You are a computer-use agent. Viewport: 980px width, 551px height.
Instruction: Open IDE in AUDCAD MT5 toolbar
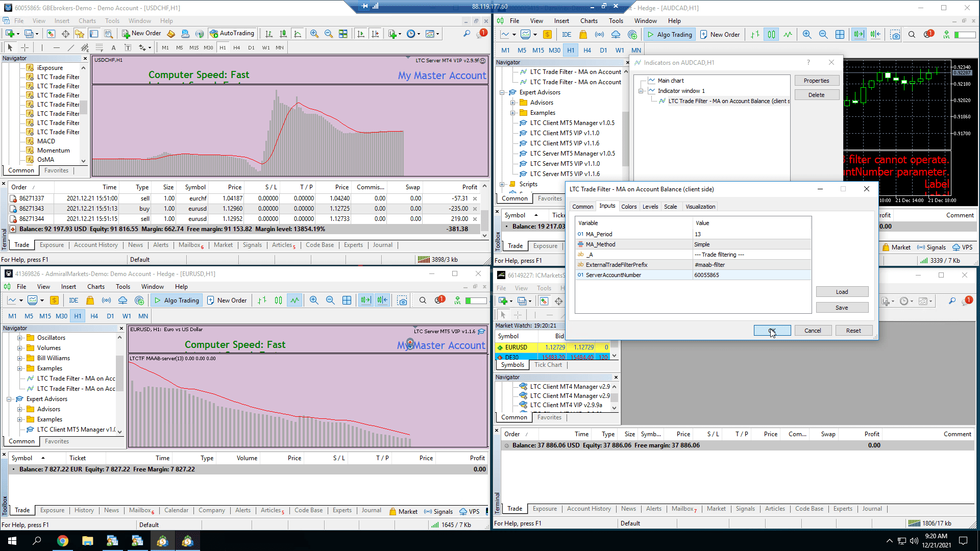(x=567, y=35)
